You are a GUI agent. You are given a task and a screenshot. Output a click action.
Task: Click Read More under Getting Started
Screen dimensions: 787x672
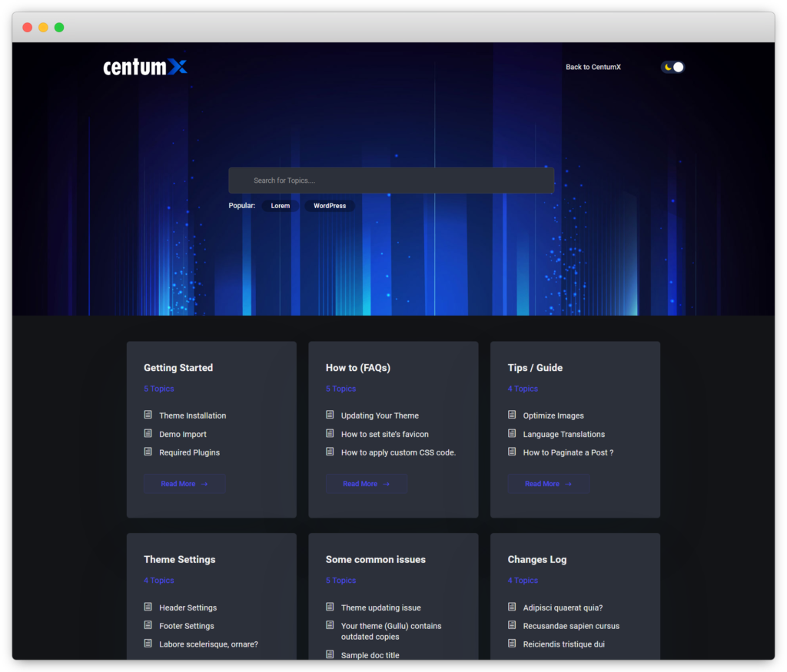[x=184, y=484]
